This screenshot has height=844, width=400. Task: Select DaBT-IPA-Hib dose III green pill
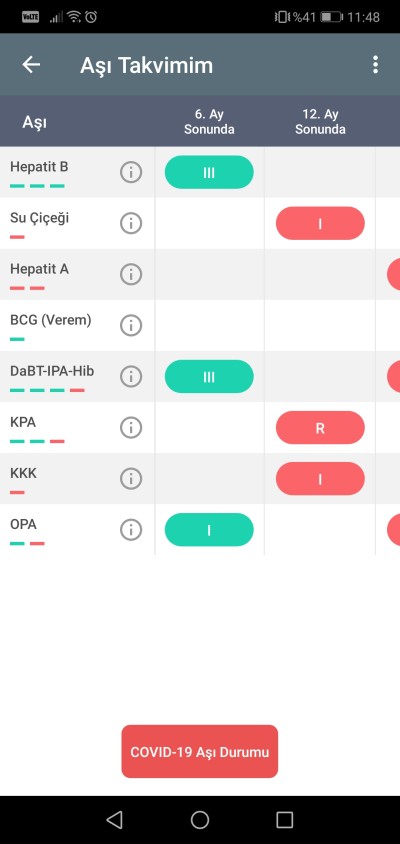coord(209,377)
